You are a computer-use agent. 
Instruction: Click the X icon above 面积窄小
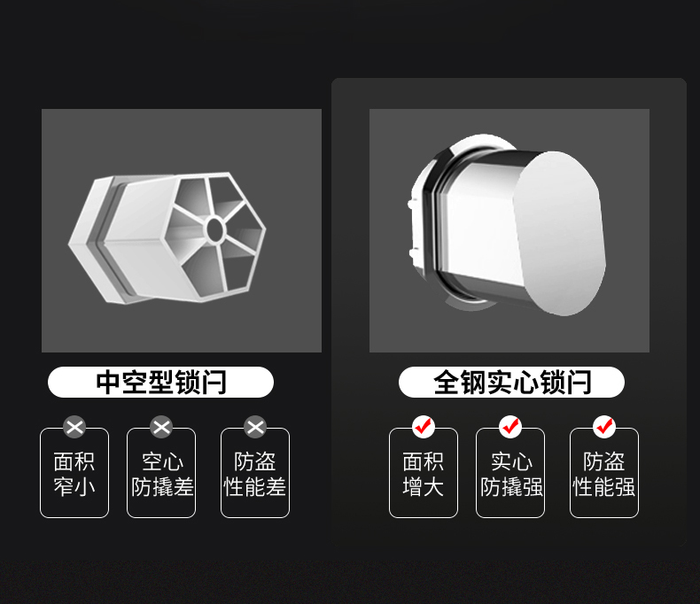74,428
